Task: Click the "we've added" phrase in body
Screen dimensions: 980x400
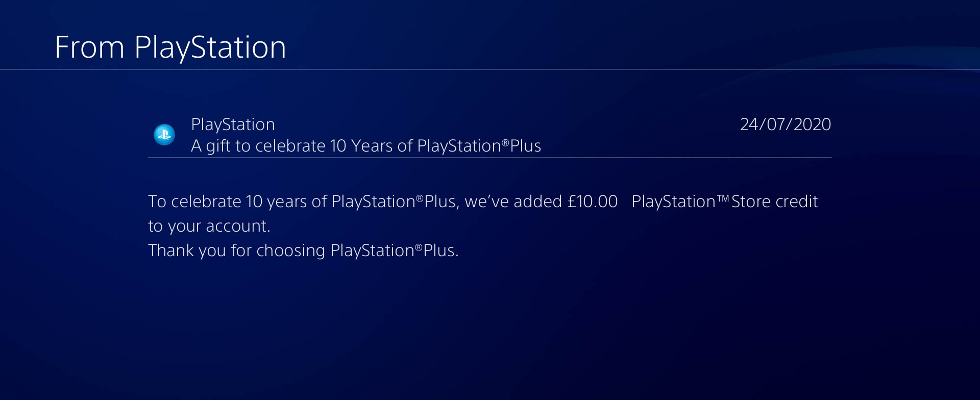Action: tap(513, 202)
